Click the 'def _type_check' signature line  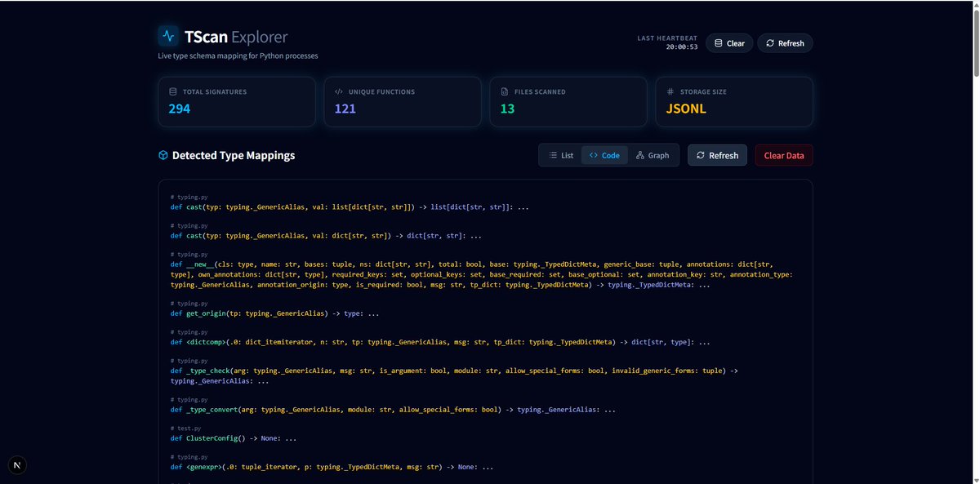point(456,375)
